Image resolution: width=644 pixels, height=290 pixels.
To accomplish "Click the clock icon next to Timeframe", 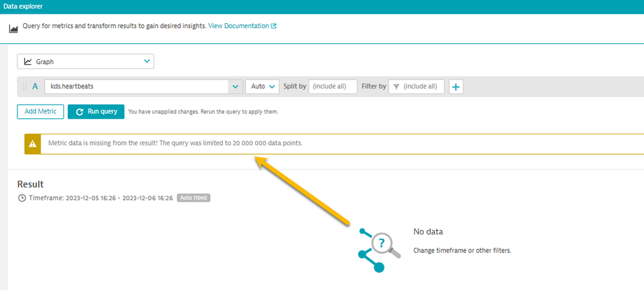I will (22, 198).
